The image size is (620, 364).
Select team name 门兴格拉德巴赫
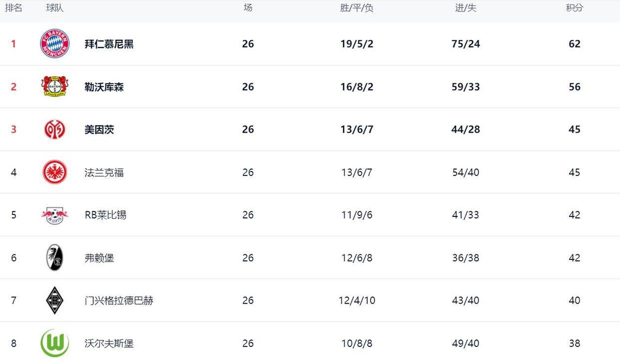point(119,301)
